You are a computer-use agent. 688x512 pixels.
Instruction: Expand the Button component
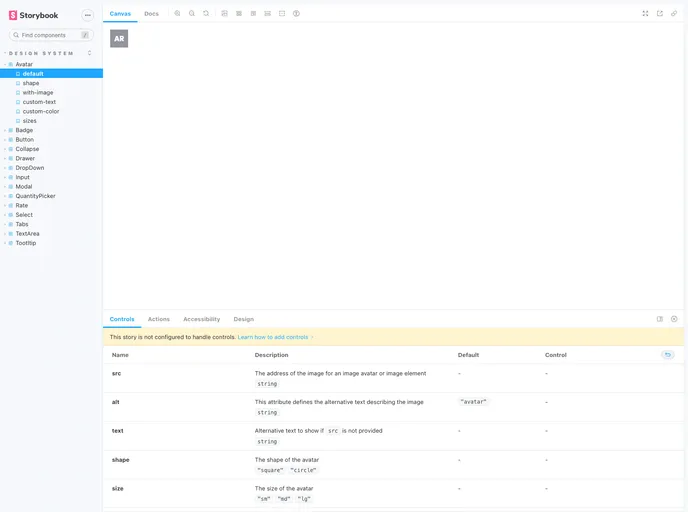point(25,140)
